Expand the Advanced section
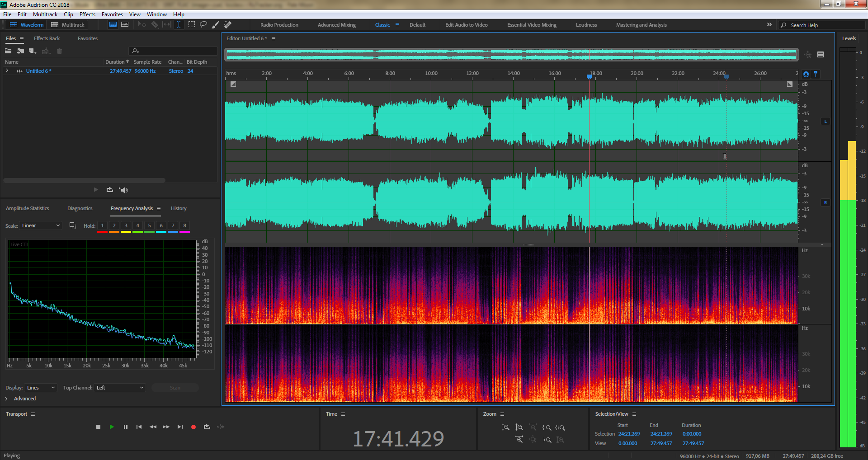Viewport: 868px width, 460px height. coord(7,399)
